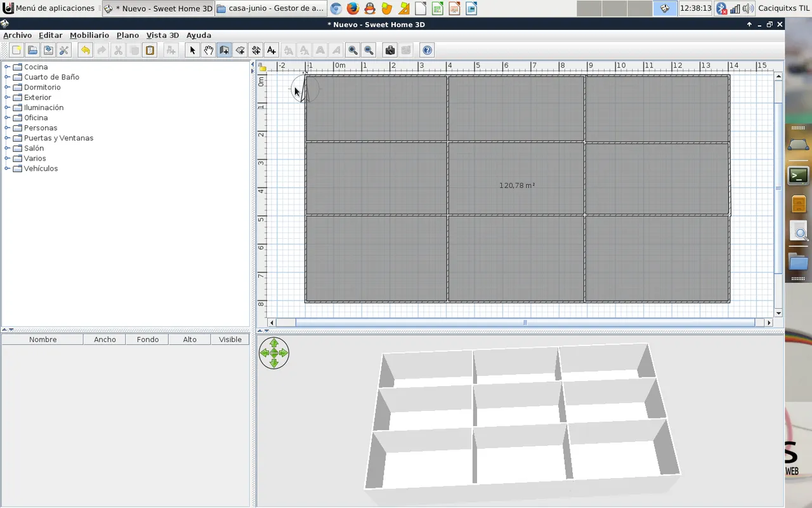Viewport: 812px width, 508px height.
Task: Click the Bluetooth tray icon
Action: coord(721,8)
